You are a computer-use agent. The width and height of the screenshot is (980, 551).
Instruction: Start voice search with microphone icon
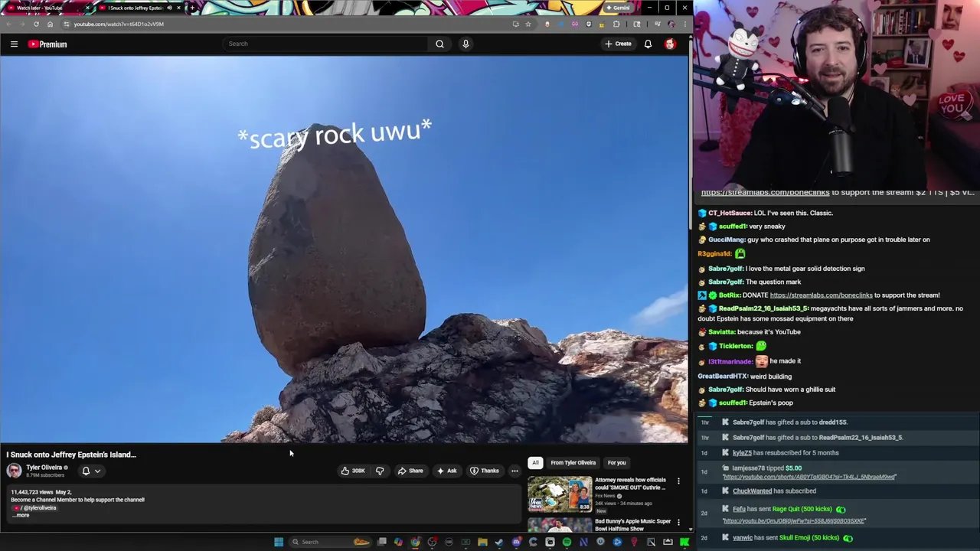pos(465,44)
